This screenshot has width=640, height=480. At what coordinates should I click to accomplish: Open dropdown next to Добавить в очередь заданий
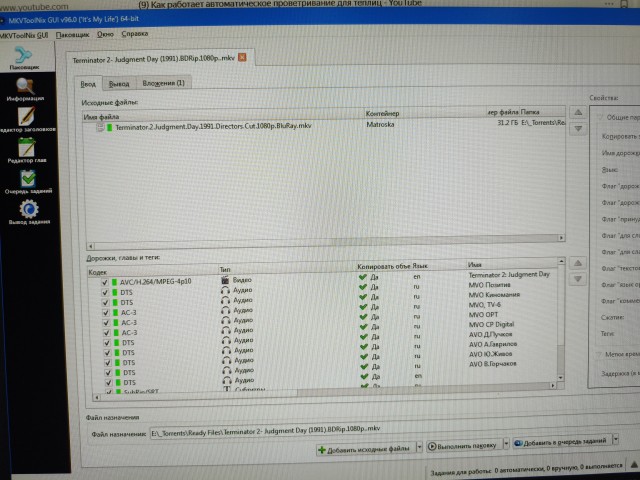click(616, 440)
